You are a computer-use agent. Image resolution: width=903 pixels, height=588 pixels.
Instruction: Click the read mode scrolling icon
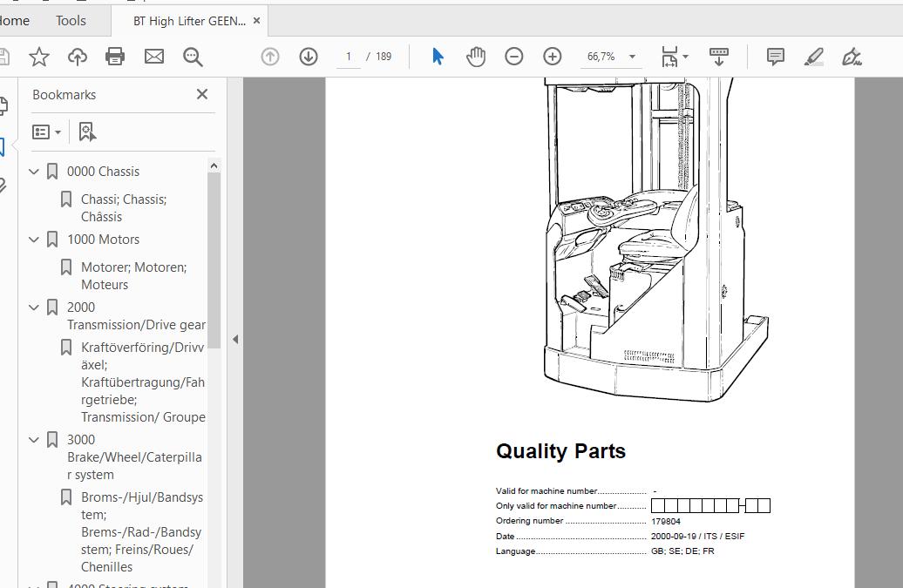coord(718,57)
